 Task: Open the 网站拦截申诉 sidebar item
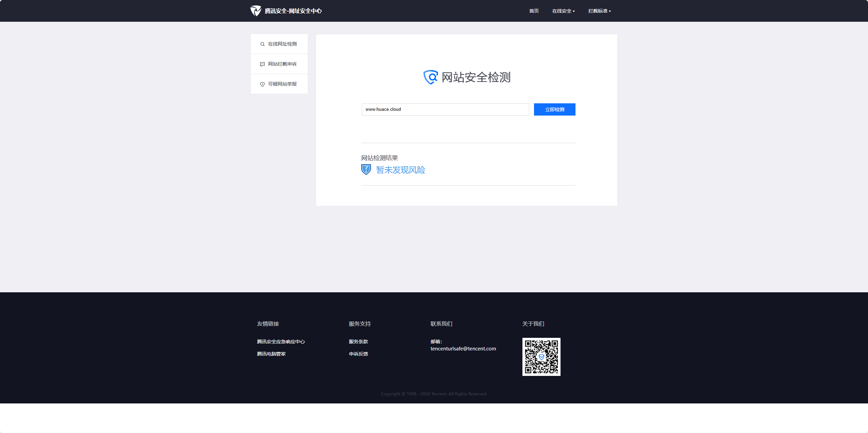tap(282, 64)
